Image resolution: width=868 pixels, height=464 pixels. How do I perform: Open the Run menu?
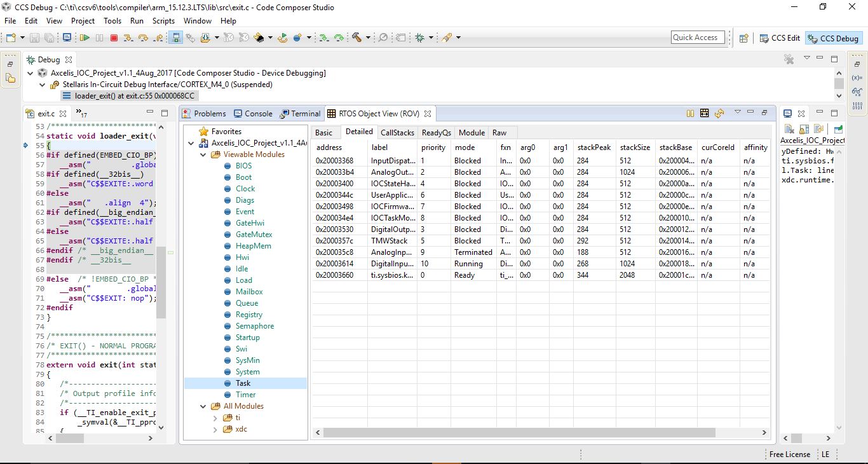[137, 20]
